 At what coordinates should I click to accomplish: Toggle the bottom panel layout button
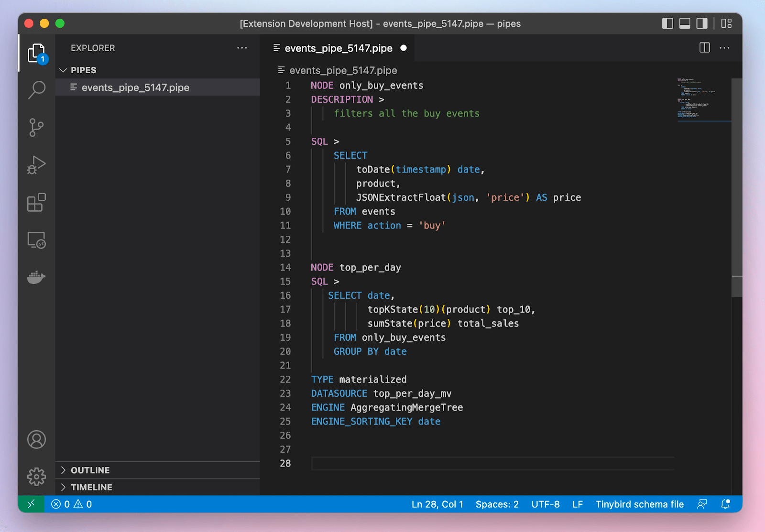click(685, 23)
